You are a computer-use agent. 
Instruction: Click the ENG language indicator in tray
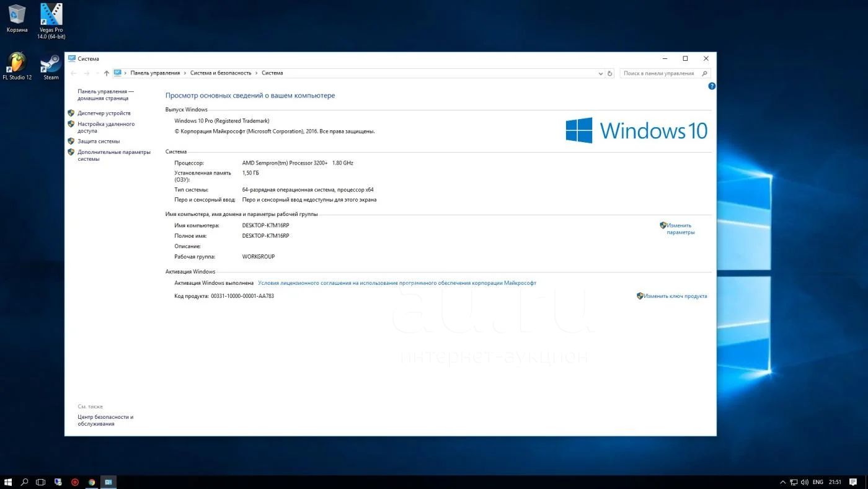pos(818,482)
